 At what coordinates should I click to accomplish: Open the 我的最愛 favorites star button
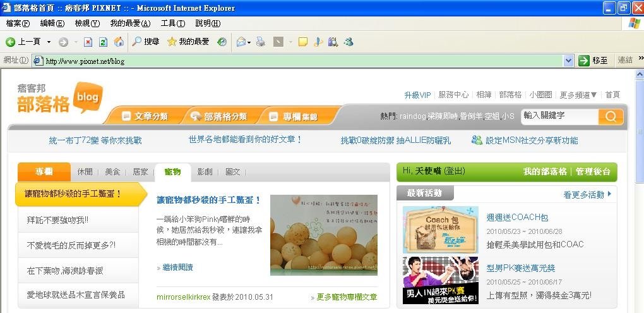(189, 42)
